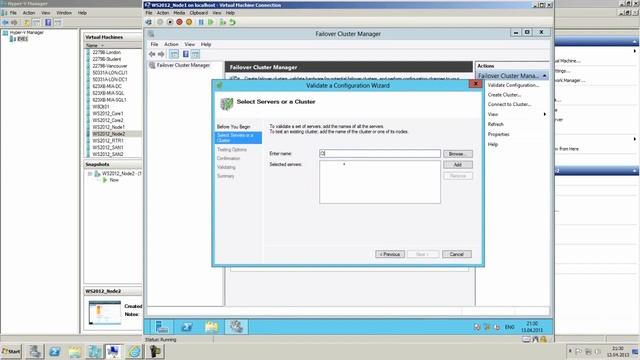Select Failover Cluster Manager tree node
This screenshot has width=640, height=360.
coord(183,65)
